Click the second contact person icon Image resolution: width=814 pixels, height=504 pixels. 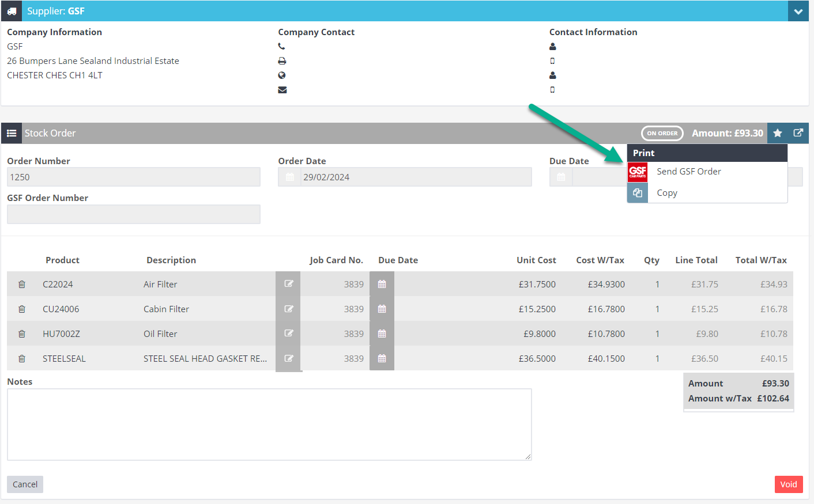[x=553, y=75]
